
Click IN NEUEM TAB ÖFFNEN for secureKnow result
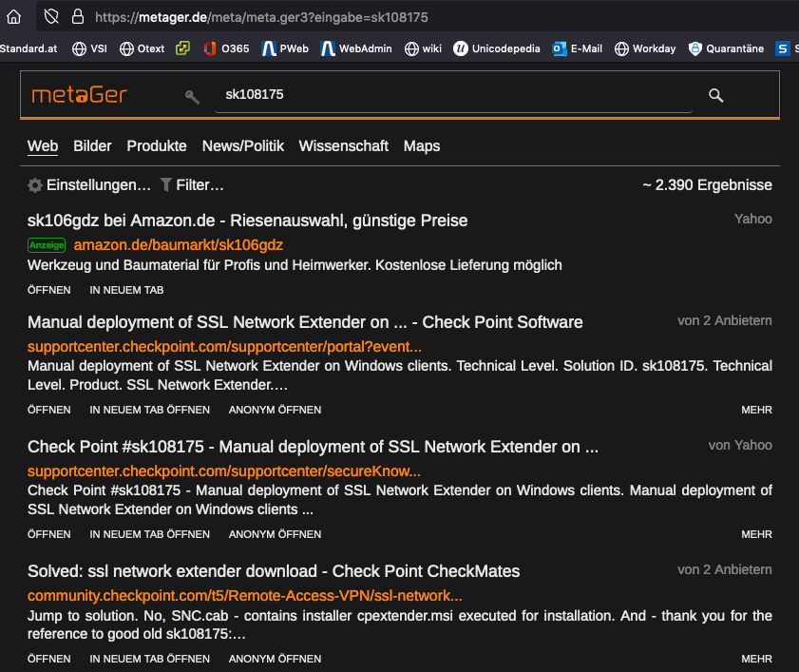click(x=150, y=534)
